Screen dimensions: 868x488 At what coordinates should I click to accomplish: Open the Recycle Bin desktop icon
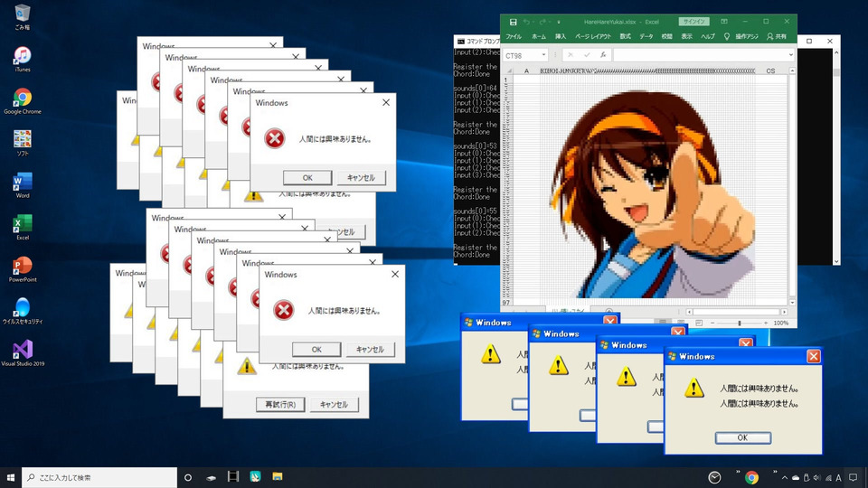(x=23, y=14)
